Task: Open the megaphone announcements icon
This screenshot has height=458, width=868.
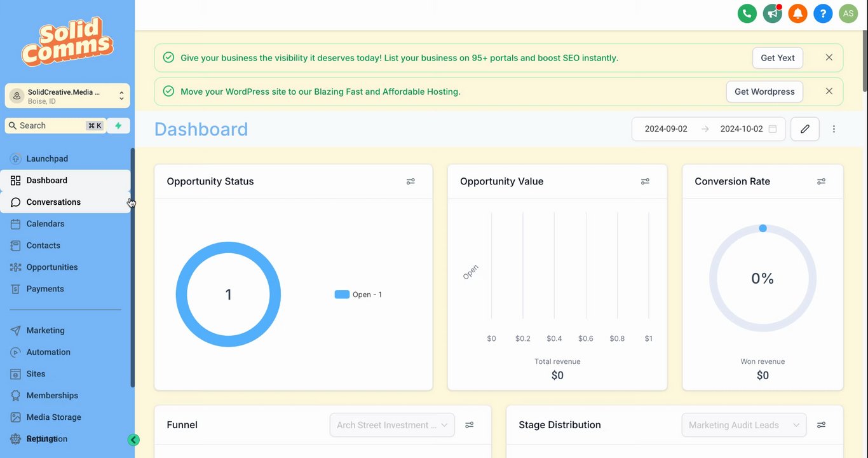Action: point(772,13)
